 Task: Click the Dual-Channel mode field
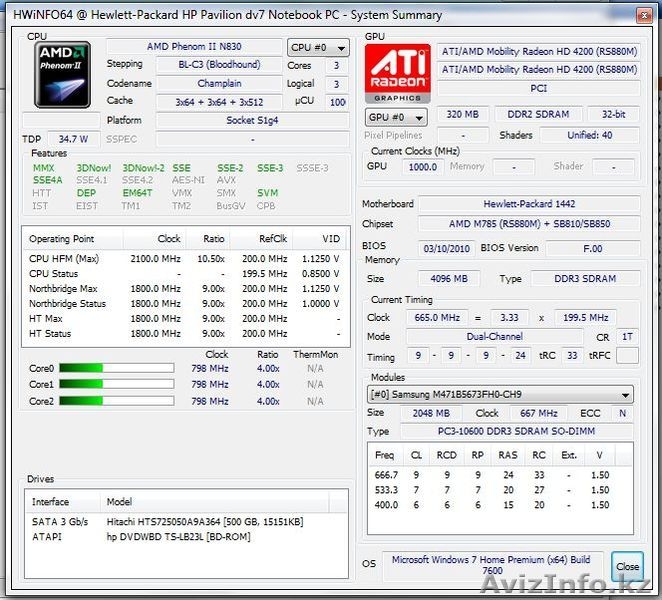pos(494,337)
